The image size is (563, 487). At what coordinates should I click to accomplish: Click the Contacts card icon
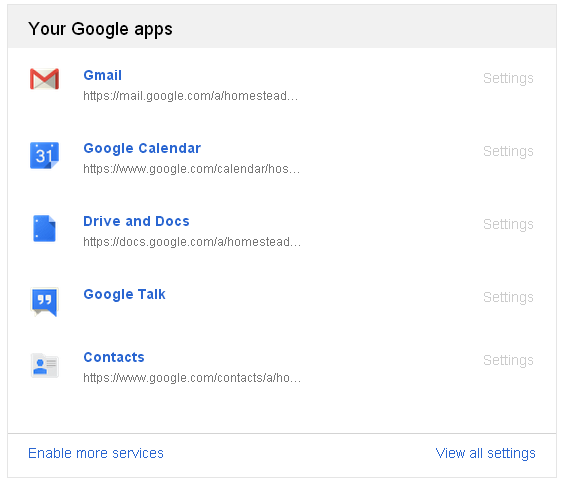pos(44,366)
